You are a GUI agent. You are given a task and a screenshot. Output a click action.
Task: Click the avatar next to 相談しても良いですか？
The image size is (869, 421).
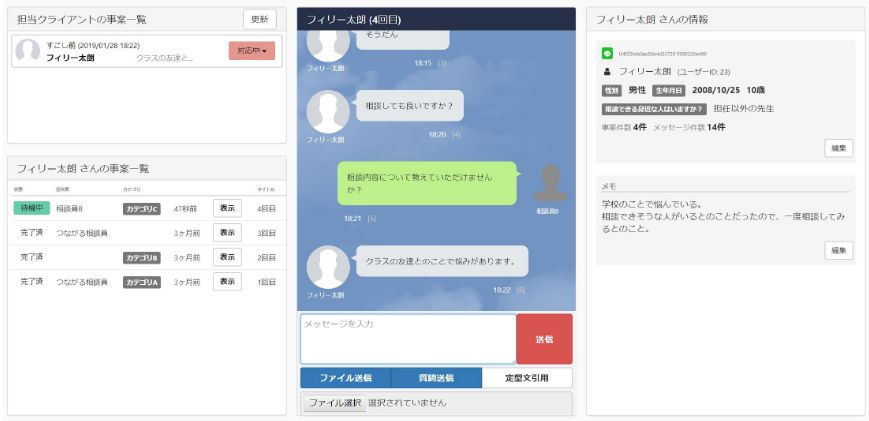327,111
